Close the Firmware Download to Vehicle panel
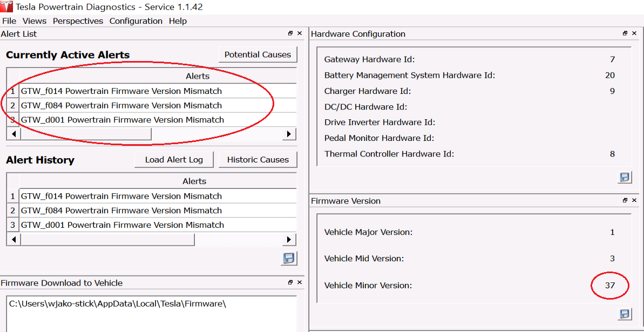644x332 pixels. [x=300, y=282]
